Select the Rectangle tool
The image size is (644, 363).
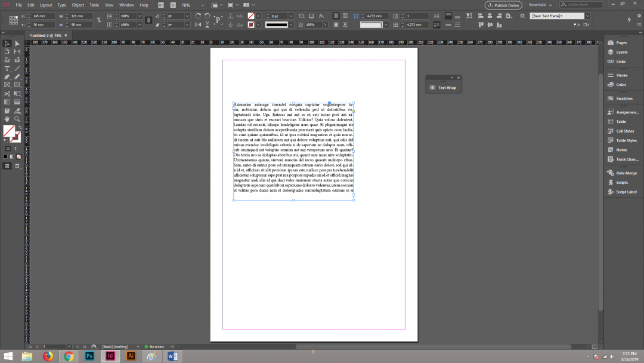point(17,85)
